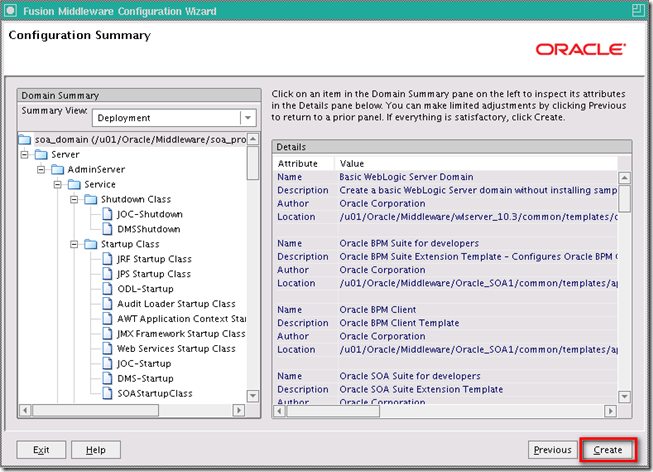The height and width of the screenshot is (472, 653).
Task: Click the 'Oracle BPM Client Template' description
Action: coord(399,323)
